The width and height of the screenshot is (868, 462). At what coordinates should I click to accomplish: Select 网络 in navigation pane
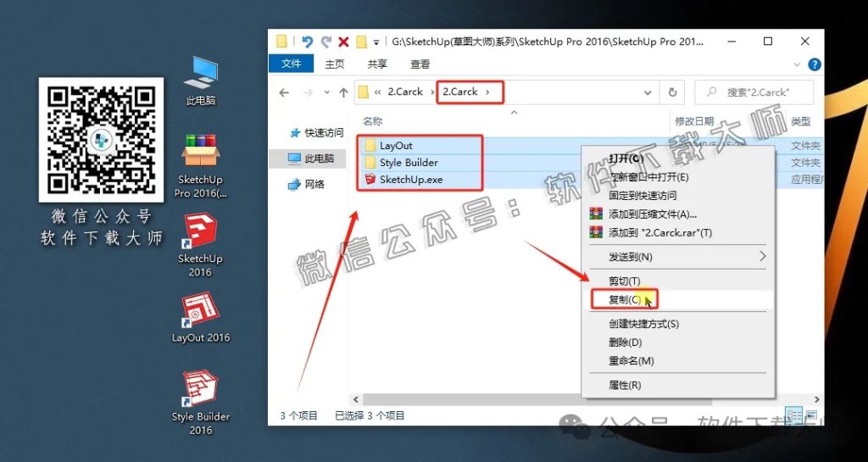click(x=307, y=184)
